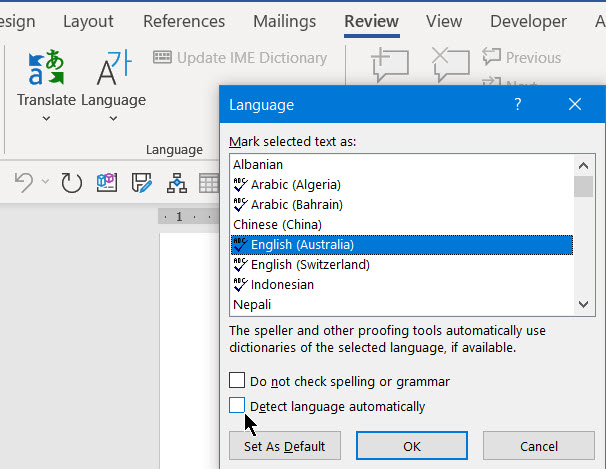Go to the Previous comment
This screenshot has height=469, width=606.
pos(521,57)
